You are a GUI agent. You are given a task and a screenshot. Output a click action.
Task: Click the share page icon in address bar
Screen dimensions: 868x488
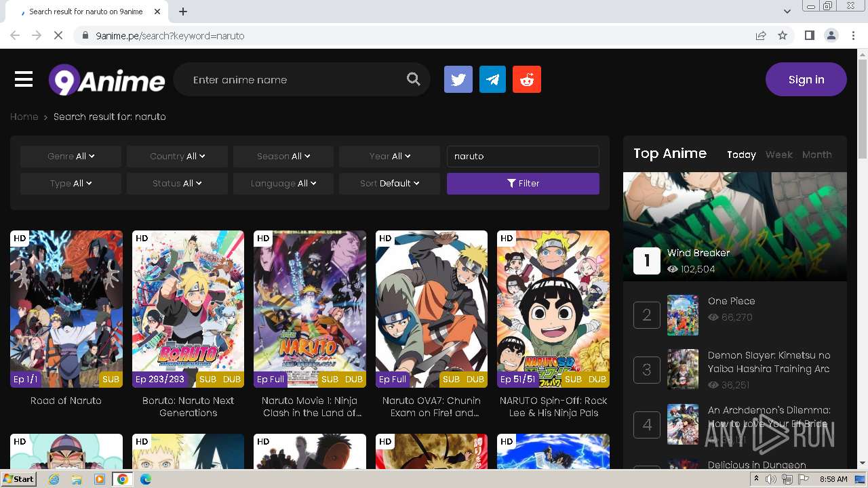[x=761, y=35]
